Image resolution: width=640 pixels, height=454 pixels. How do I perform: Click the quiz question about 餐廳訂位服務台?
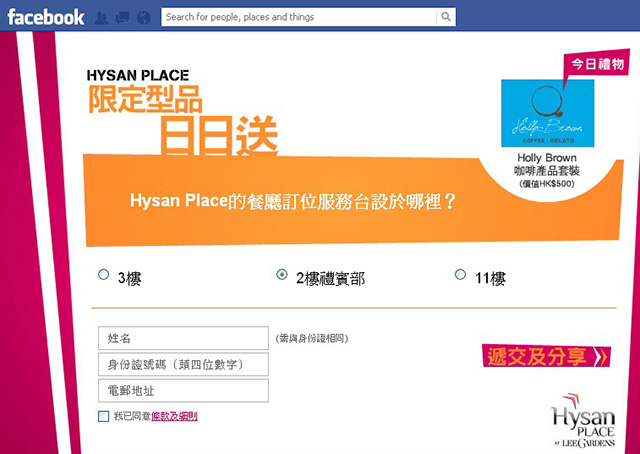pos(293,201)
